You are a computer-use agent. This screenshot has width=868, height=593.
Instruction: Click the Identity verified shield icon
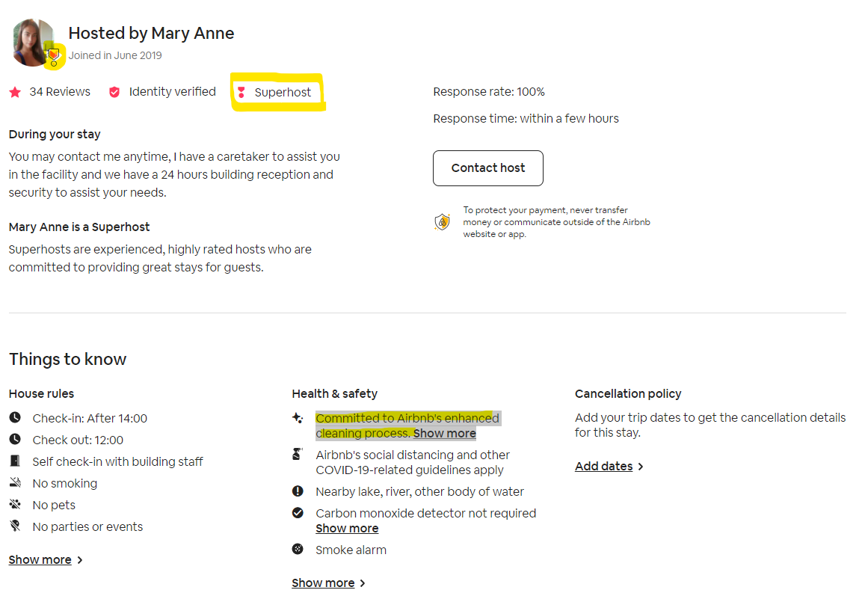tap(114, 92)
